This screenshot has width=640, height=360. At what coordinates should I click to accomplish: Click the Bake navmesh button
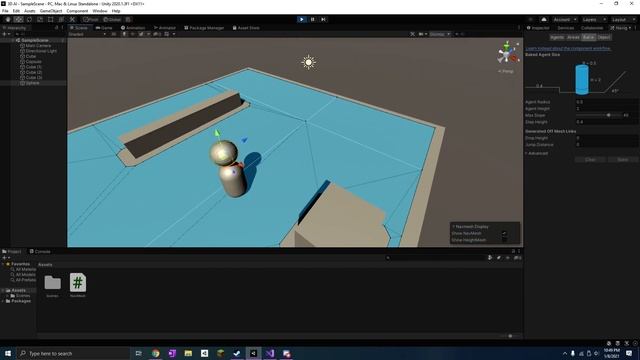pos(622,160)
